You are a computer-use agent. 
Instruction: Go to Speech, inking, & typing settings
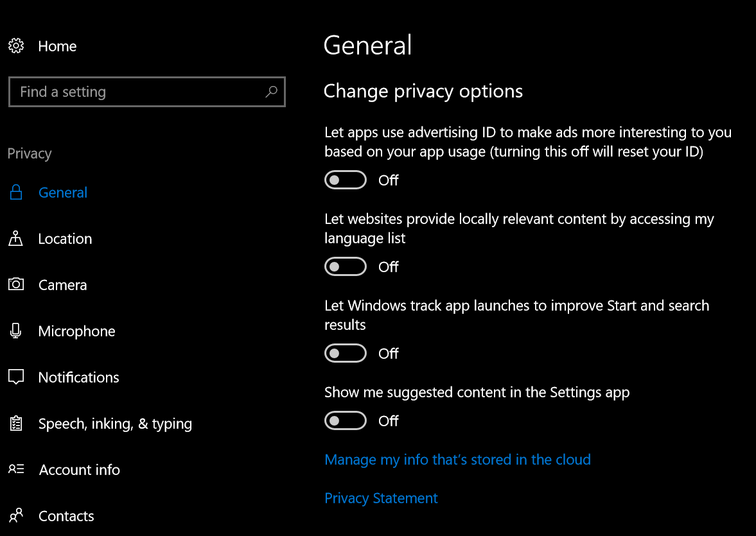pos(115,424)
